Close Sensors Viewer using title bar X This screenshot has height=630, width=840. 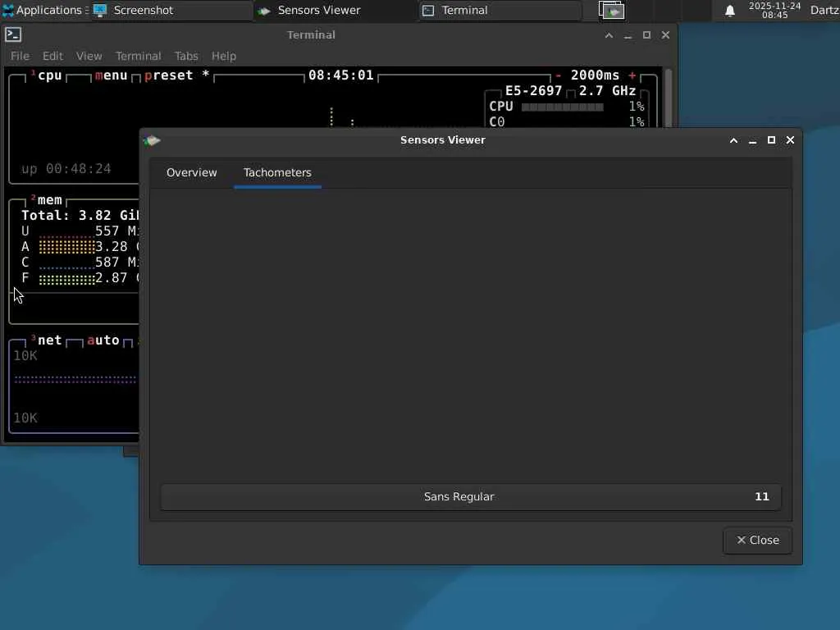point(790,140)
